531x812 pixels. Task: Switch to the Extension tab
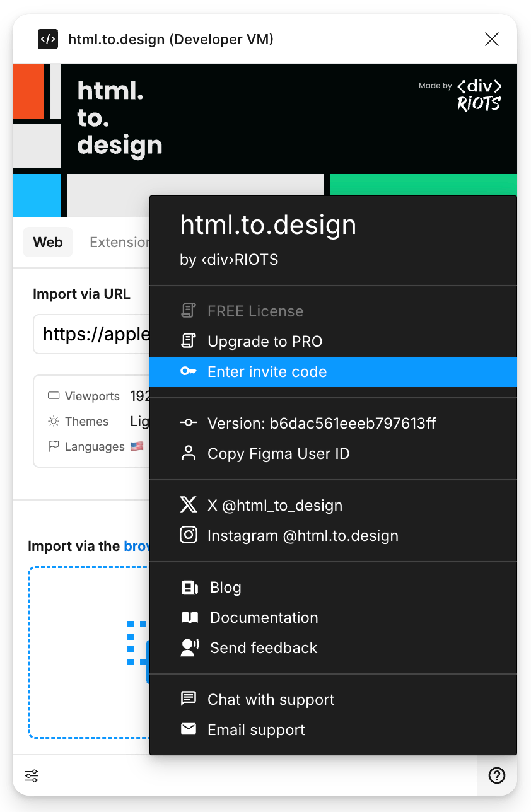coord(119,243)
